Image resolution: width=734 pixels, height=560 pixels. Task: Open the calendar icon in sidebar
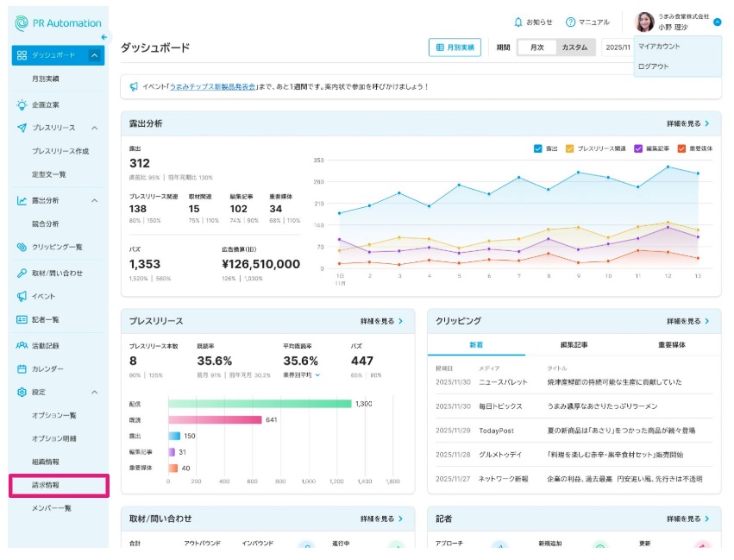click(x=22, y=369)
